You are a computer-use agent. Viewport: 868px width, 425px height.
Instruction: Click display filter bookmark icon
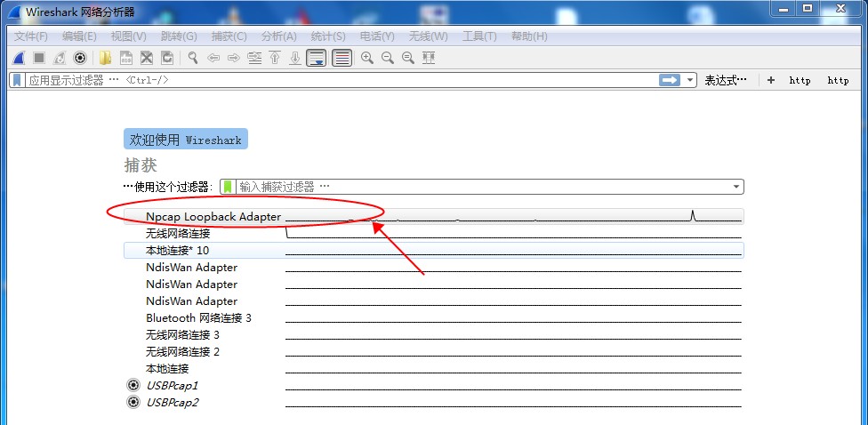pos(18,80)
